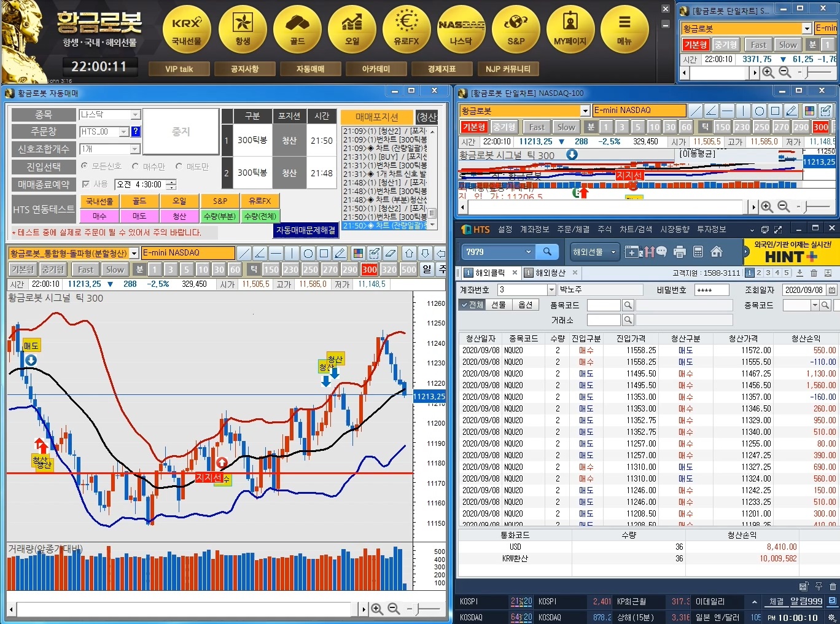Select the circle drawing tool in bottom chart
This screenshot has width=840, height=624.
(x=308, y=253)
